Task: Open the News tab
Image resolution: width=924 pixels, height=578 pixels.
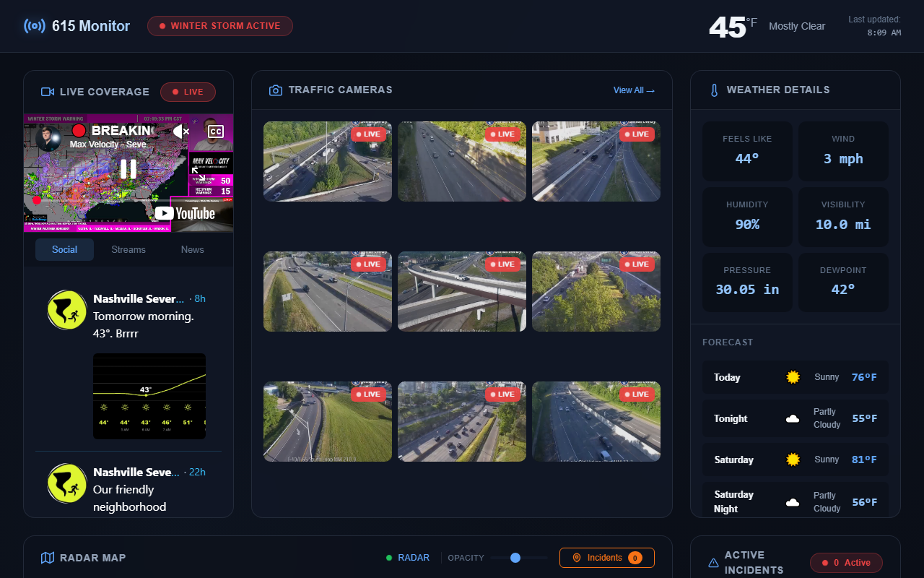Action: [x=193, y=249]
